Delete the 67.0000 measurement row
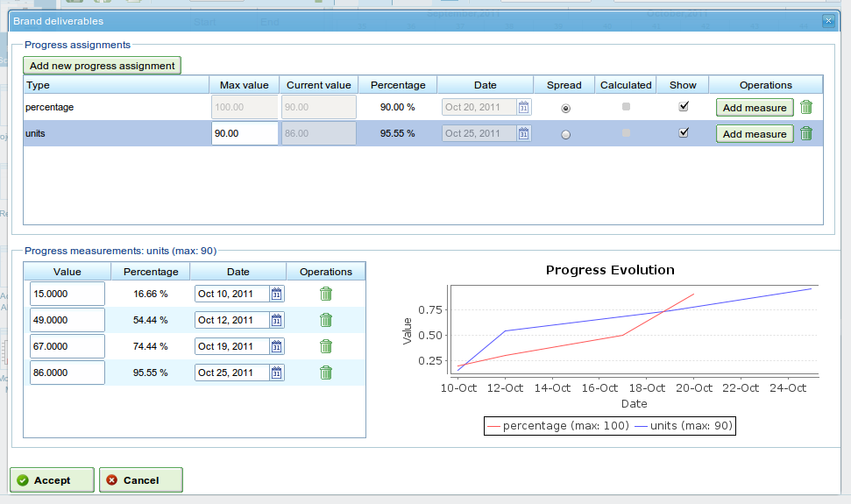Viewport: 851px width, 504px height. (x=326, y=347)
